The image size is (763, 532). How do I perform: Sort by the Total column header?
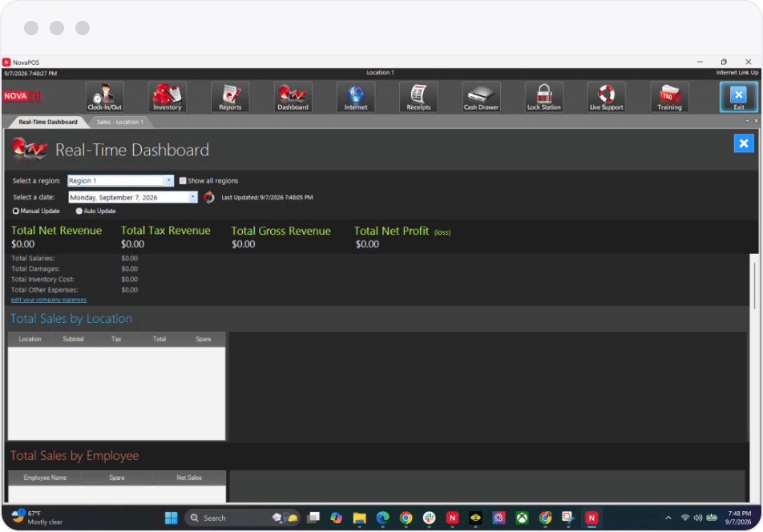159,340
